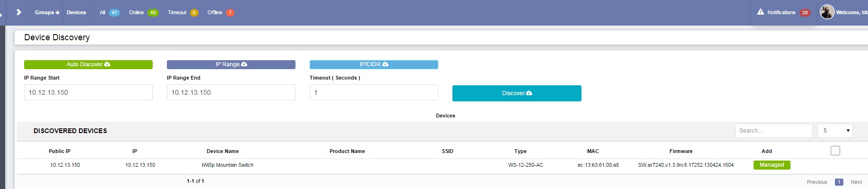Open Notifications panel count badge 20

(x=805, y=13)
